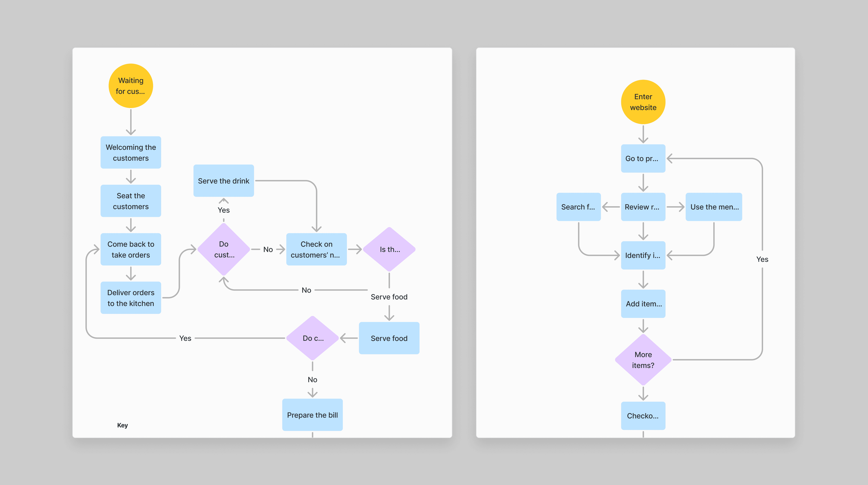Viewport: 868px width, 485px height.
Task: Select the 'Enter website' start circle
Action: (643, 102)
